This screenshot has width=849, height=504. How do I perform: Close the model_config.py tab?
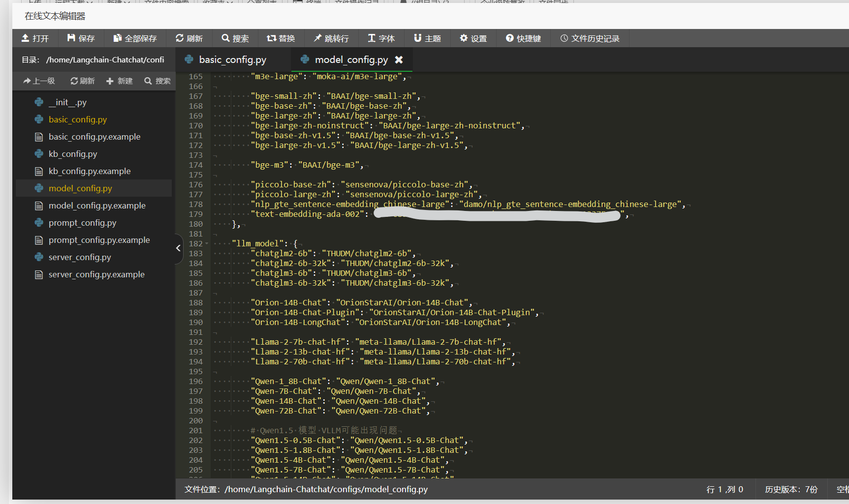pos(399,59)
